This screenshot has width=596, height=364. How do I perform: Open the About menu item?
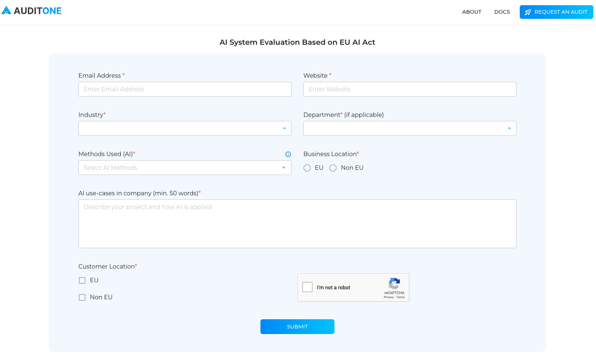(x=471, y=12)
